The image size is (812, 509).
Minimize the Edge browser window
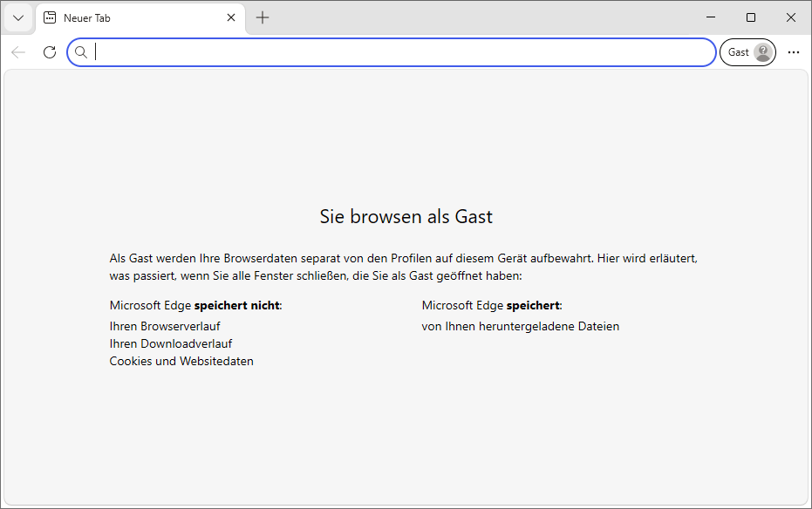711,17
